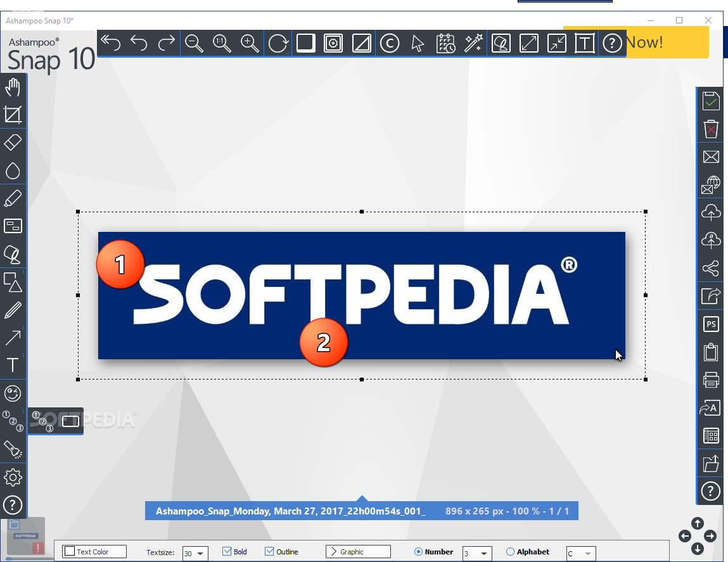Select the Number radio button
Viewport: 728px width, 562px height.
tap(418, 551)
